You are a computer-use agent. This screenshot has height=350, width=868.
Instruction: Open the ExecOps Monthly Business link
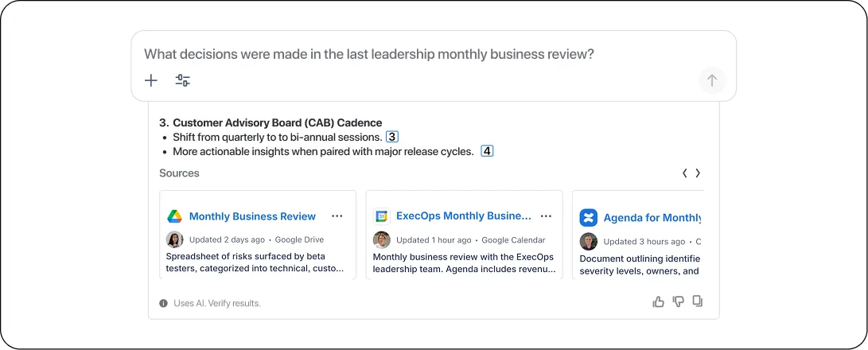click(463, 216)
